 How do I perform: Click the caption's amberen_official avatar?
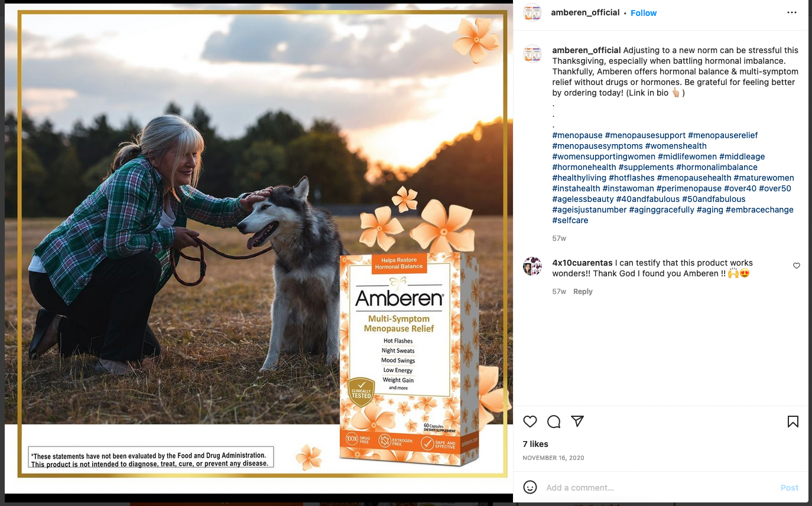[532, 54]
